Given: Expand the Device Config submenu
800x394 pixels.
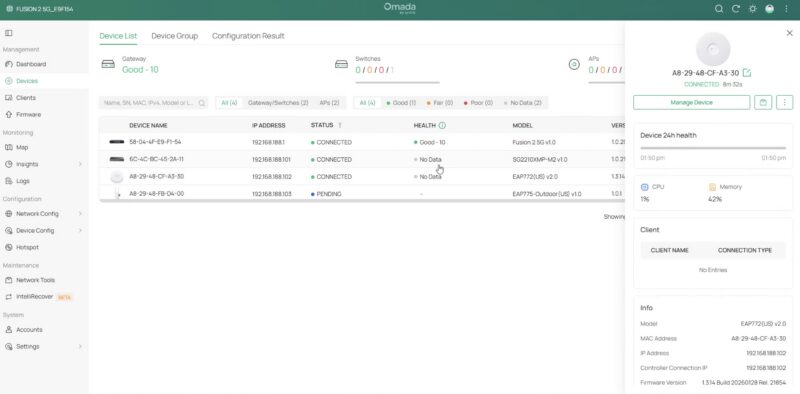Looking at the screenshot, I should pyautogui.click(x=80, y=231).
